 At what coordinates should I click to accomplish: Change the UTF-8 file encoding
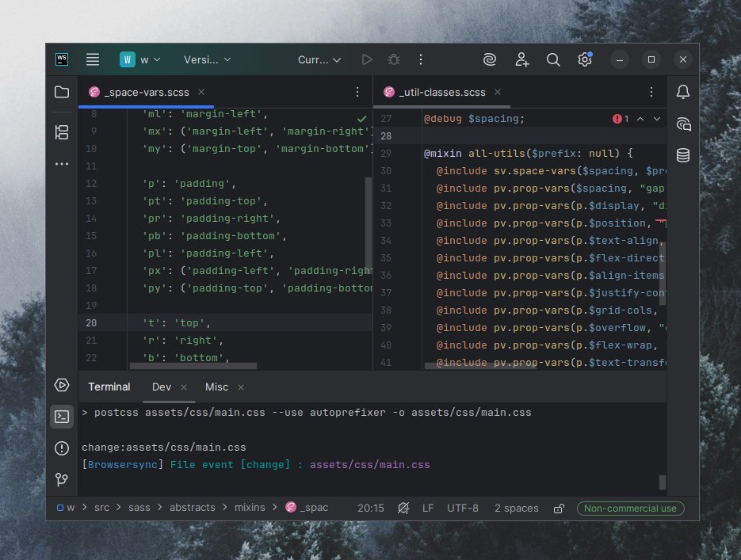click(463, 508)
